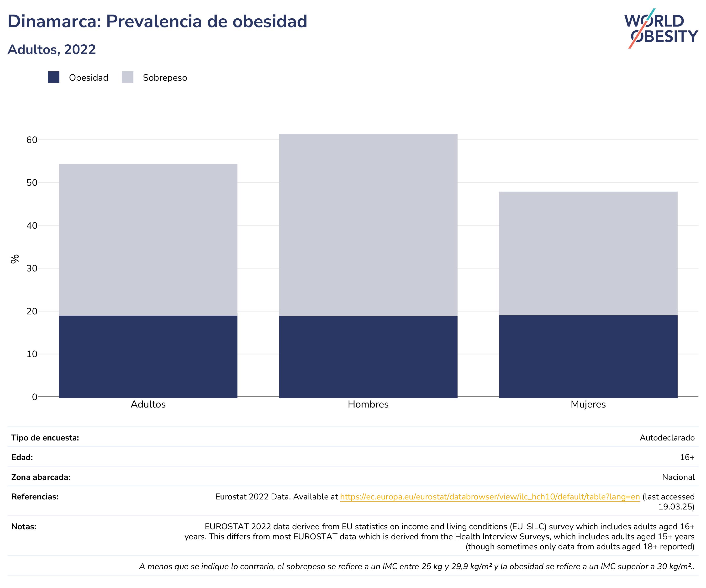Click the dark blue Obesidad legend swatch
706x588 pixels.
(53, 77)
